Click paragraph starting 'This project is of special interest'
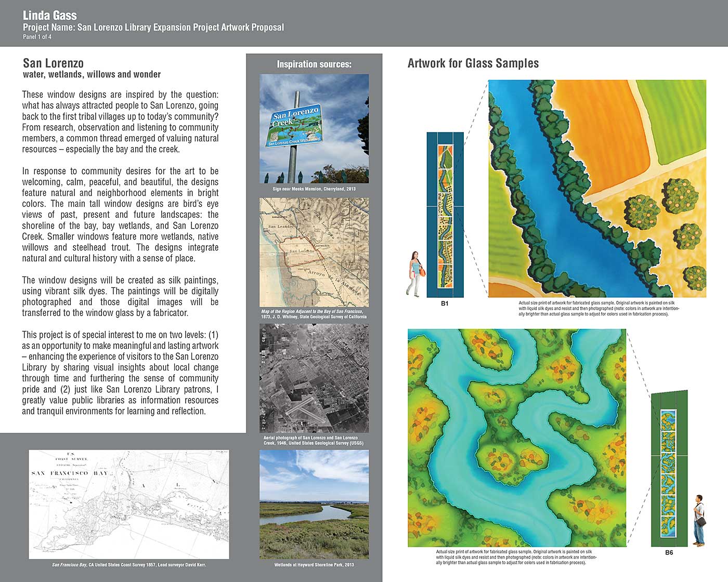This screenshot has height=582, width=728. [x=120, y=373]
